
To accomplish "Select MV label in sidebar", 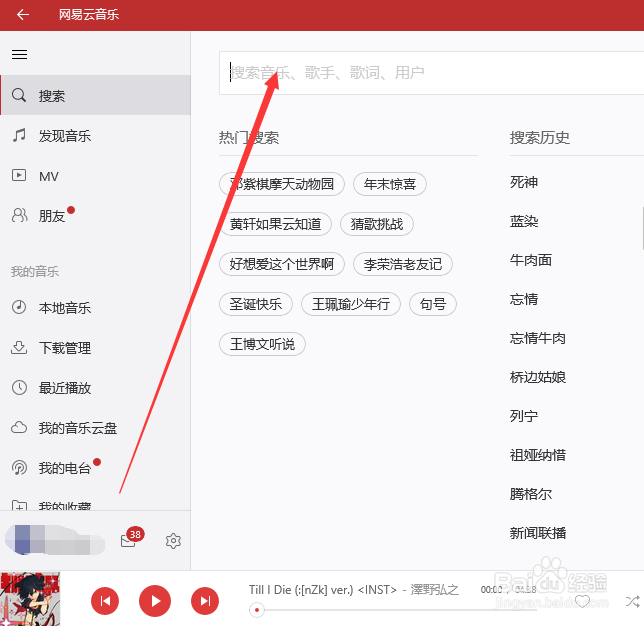I will [49, 176].
